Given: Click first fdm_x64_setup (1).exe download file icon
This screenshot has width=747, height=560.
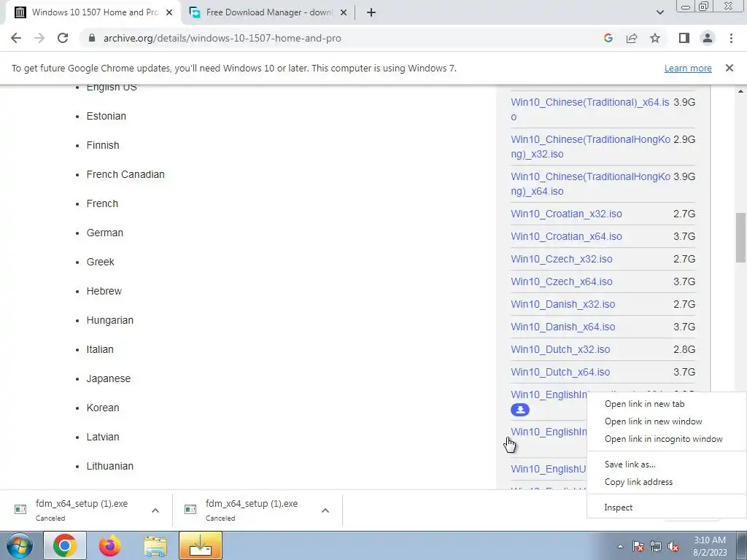Looking at the screenshot, I should pos(20,510).
